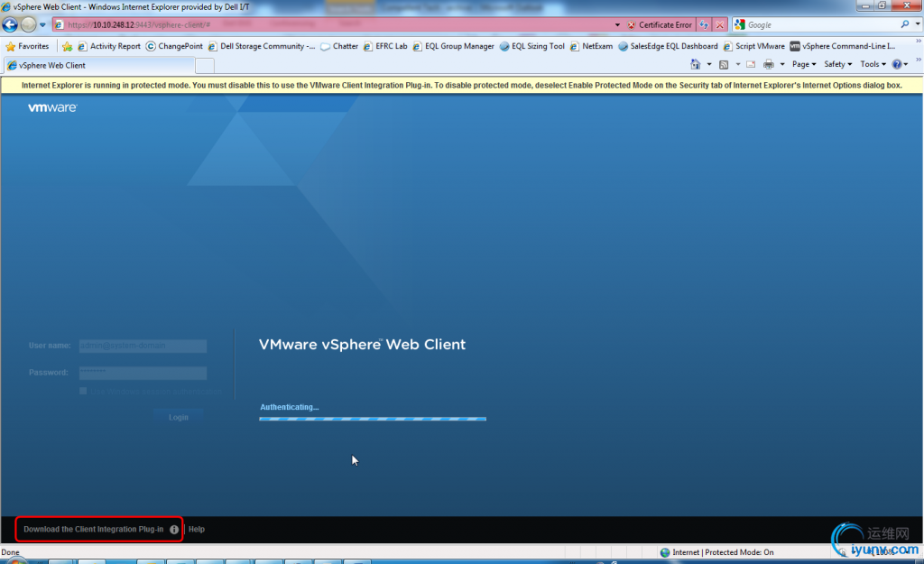Image resolution: width=924 pixels, height=564 pixels.
Task: Open the EFRC Lab favorite
Action: tap(385, 46)
